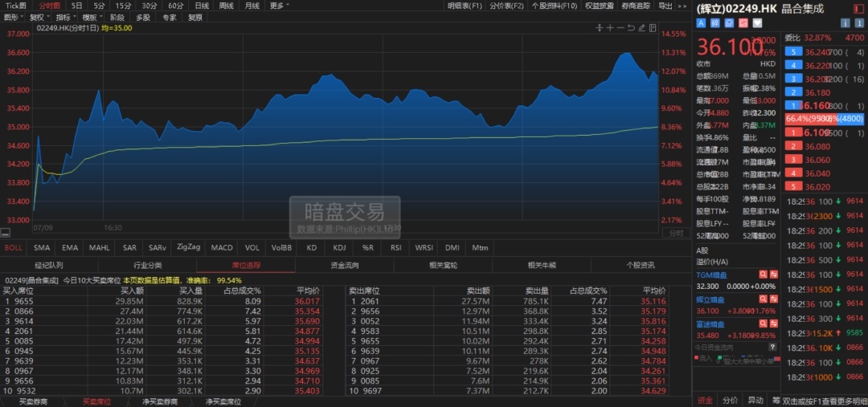
Task: Select the pencil drawing tool icon
Action: point(641,27)
